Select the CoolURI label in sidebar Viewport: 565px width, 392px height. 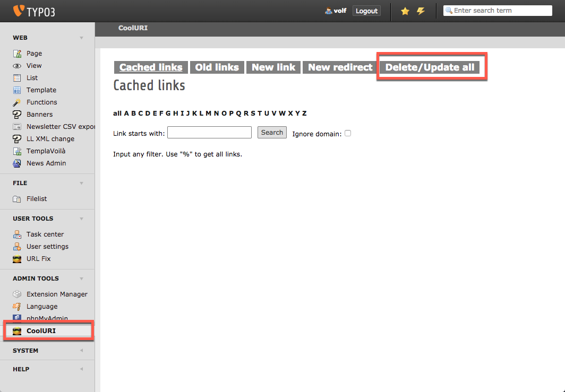coord(41,331)
